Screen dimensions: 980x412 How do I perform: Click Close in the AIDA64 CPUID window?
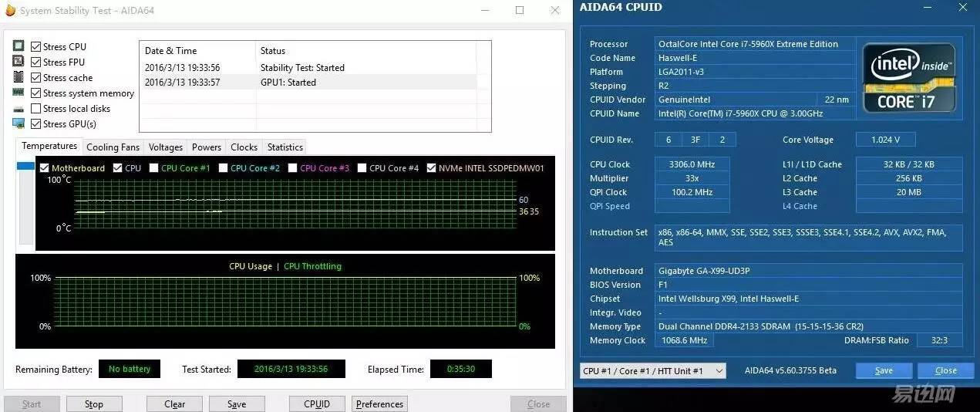(946, 370)
